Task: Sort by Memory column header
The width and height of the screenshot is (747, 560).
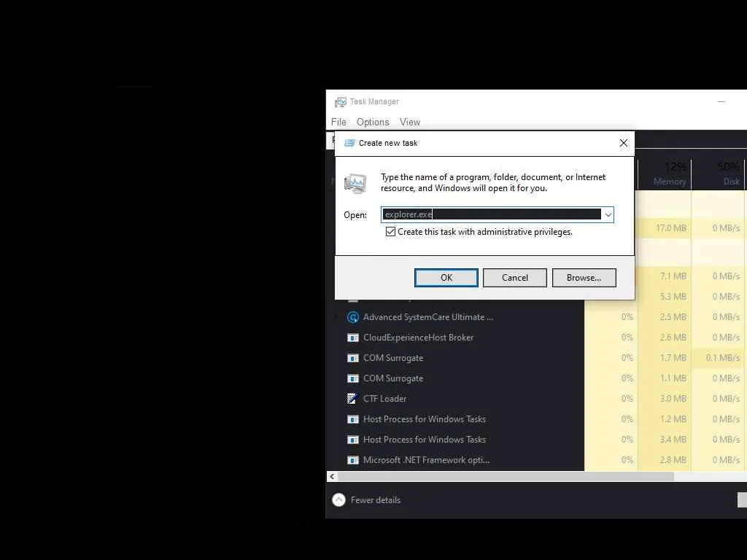Action: 665,174
